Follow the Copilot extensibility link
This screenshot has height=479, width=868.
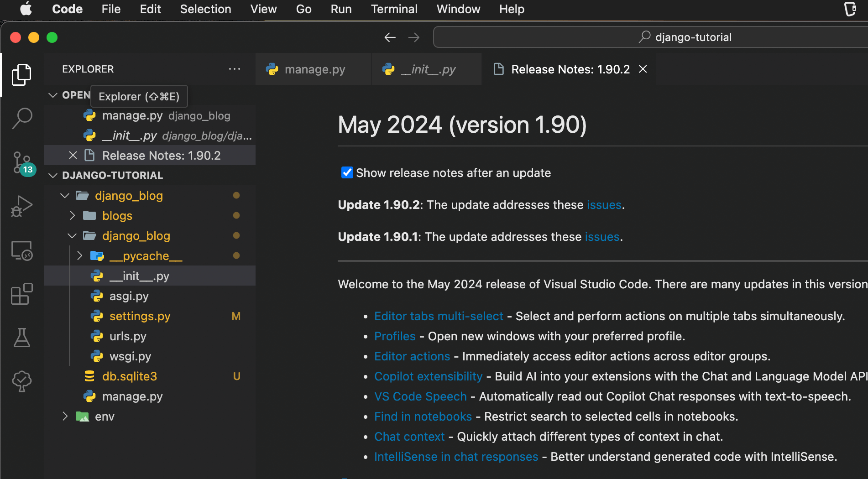428,376
